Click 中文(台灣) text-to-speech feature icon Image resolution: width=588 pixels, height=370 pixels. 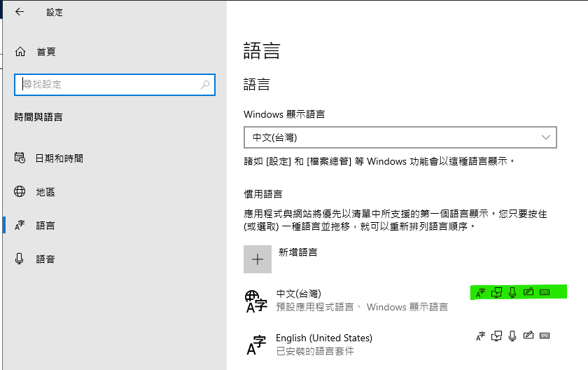pyautogui.click(x=496, y=292)
